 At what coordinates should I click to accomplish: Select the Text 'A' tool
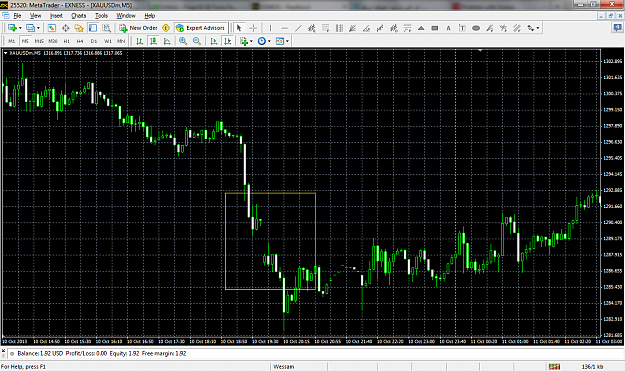(x=448, y=28)
